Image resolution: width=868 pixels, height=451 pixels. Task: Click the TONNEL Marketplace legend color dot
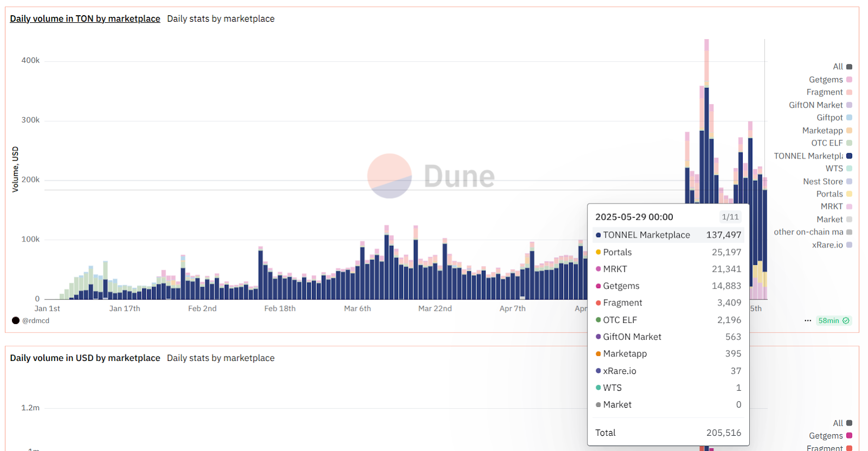(849, 156)
